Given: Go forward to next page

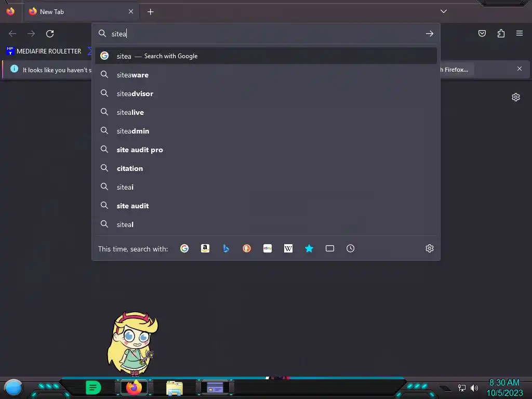Looking at the screenshot, I should [x=31, y=34].
